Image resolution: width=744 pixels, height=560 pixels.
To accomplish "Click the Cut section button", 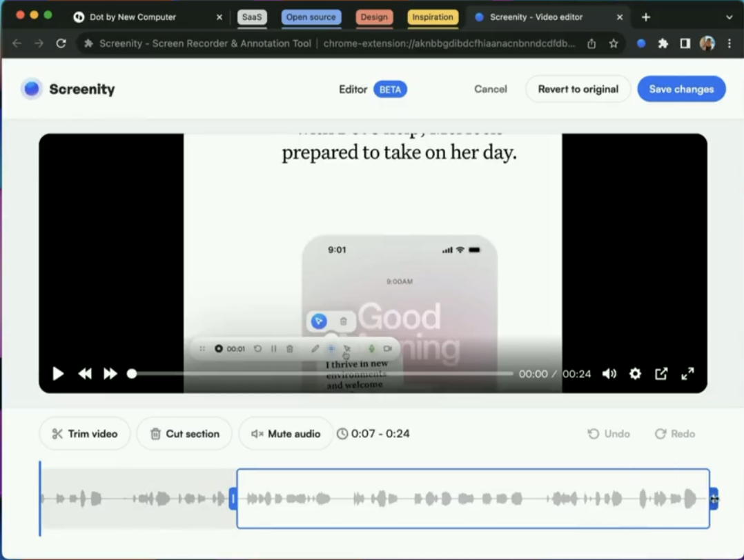I will [x=184, y=433].
